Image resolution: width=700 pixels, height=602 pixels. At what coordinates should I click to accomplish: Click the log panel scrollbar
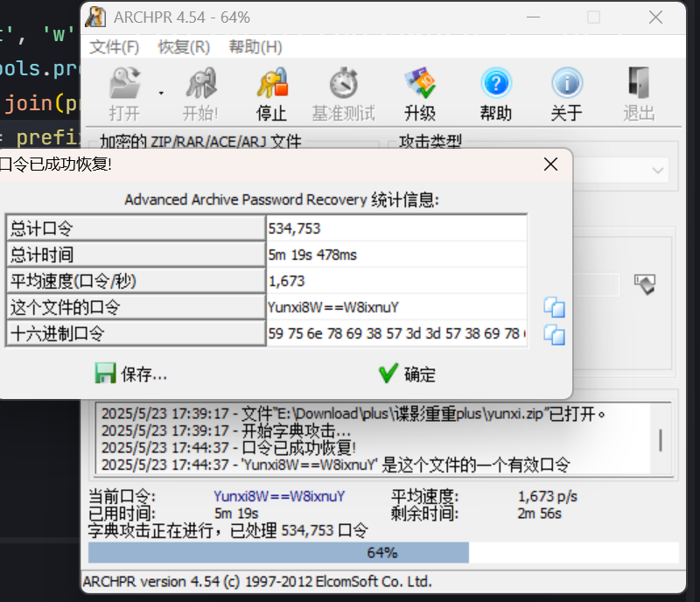661,440
